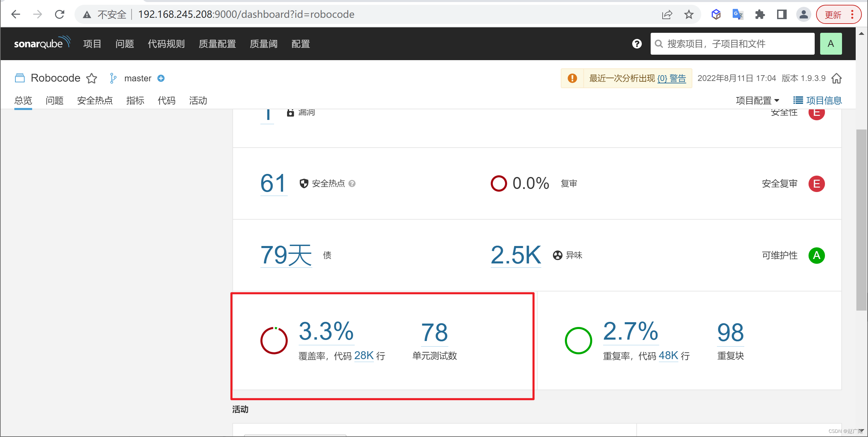Click the branch icon beside master
Image resolution: width=868 pixels, height=437 pixels.
113,78
